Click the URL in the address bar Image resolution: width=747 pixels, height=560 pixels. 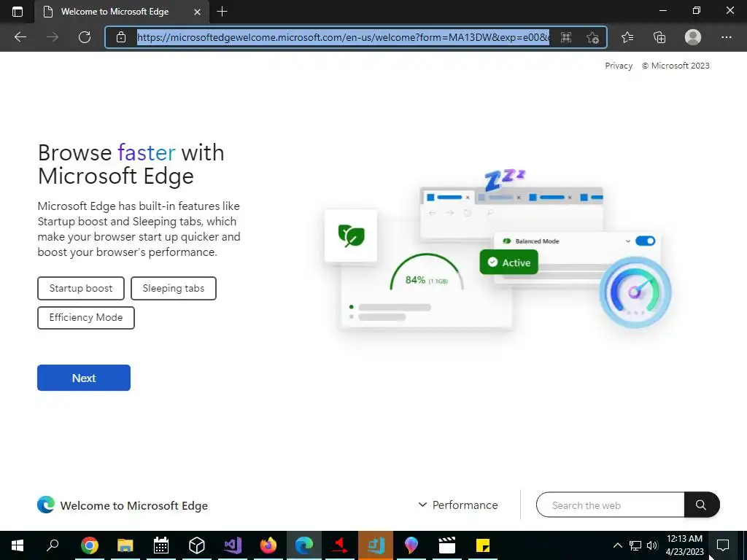[343, 37]
